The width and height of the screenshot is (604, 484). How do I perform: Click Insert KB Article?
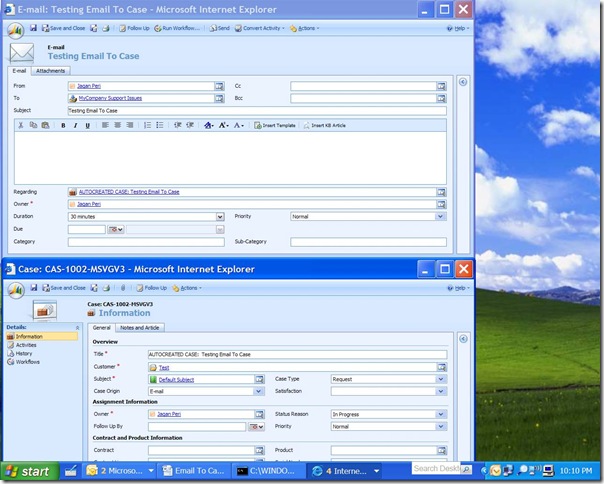pos(326,125)
